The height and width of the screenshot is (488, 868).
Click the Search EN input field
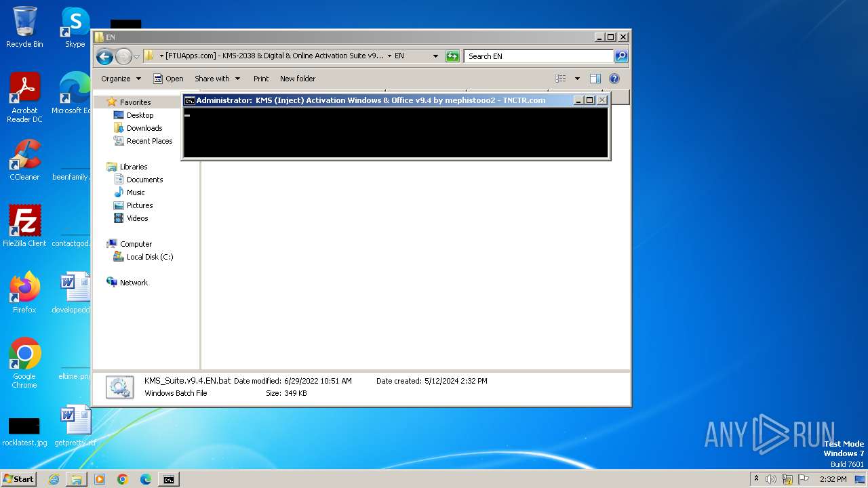click(x=539, y=56)
